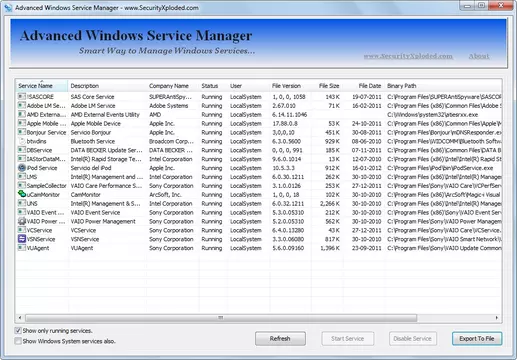Click the horizontal scrollbar thumb
Viewport: 517px width, 360px height.
221,318
